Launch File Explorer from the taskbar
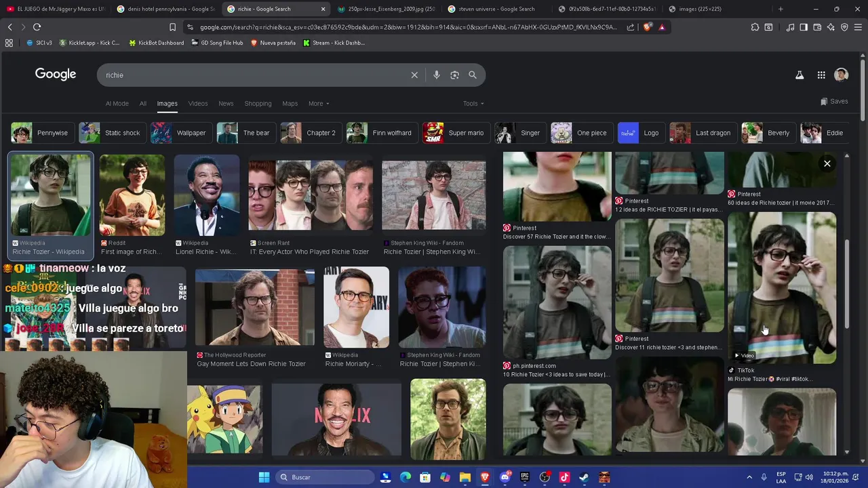 pyautogui.click(x=465, y=477)
